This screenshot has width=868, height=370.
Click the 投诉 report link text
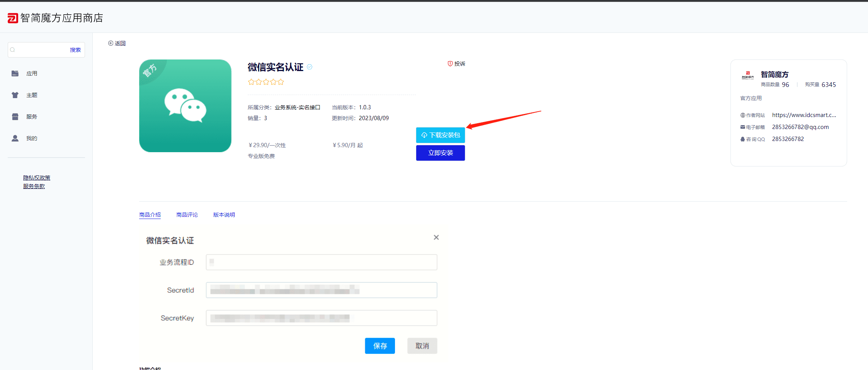[460, 64]
